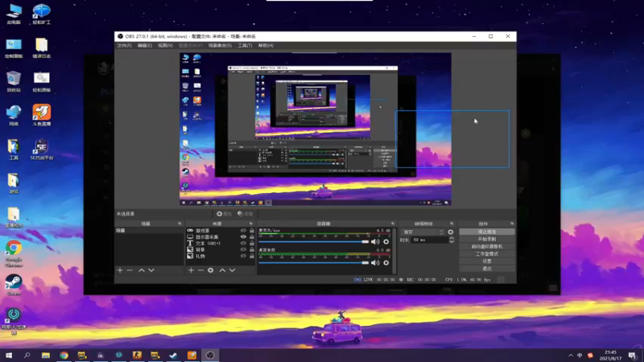Open Properties button above the source list
The width and height of the screenshot is (644, 362).
pos(224,214)
